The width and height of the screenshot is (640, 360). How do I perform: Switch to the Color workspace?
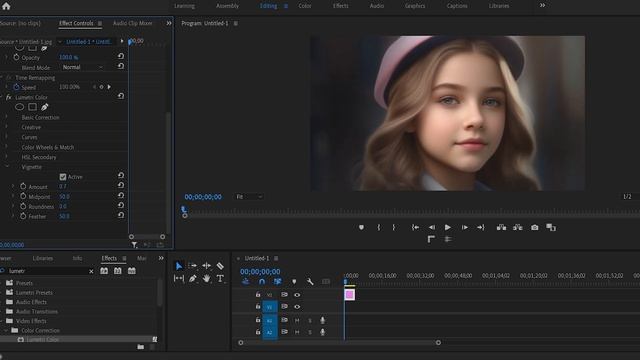(x=305, y=6)
